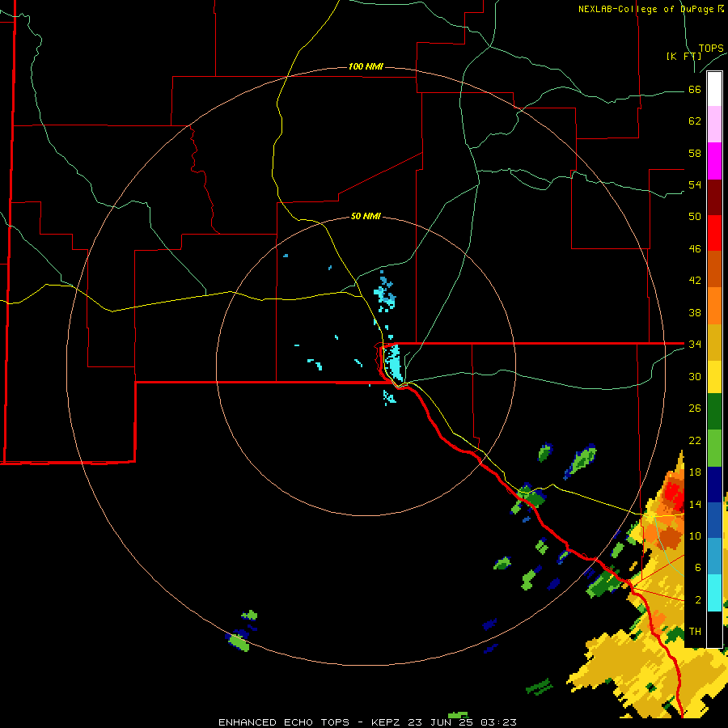Select the light green swatch between 18 and 22
This screenshot has height=728, width=728.
tap(714, 448)
